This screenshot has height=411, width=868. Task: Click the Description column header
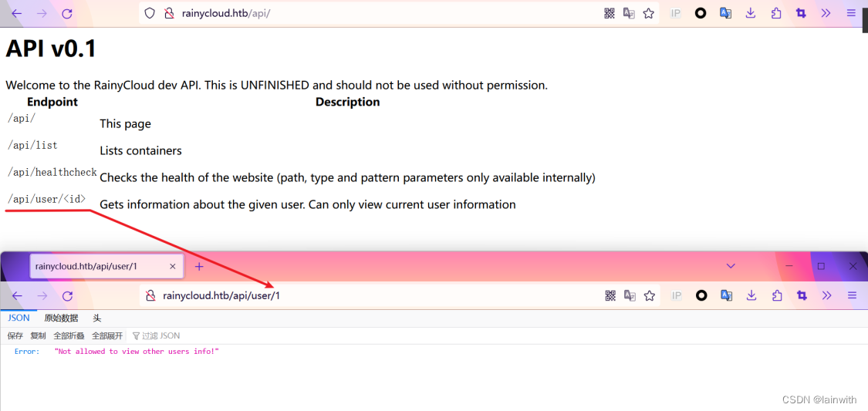(348, 102)
